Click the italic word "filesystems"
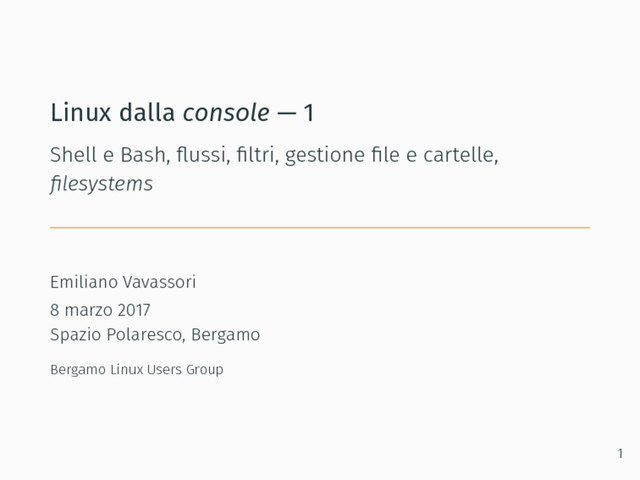This screenshot has width=640, height=480. [101, 184]
